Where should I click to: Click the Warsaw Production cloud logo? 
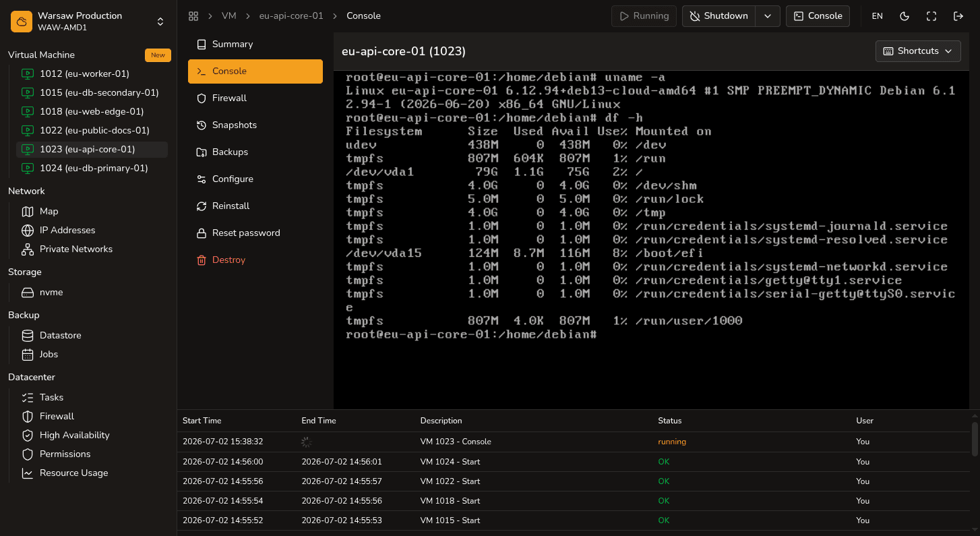pos(22,22)
